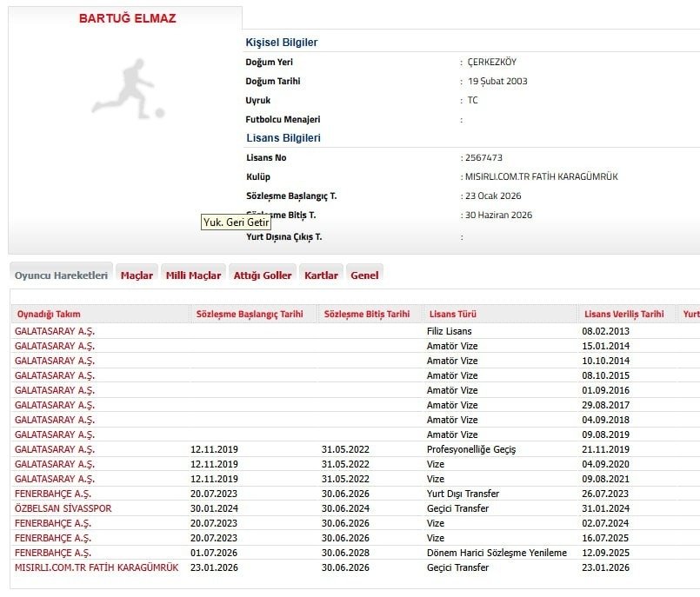700x597 pixels.
Task: Click the Yuk. Geri Getir tooltip
Action: pos(236,222)
